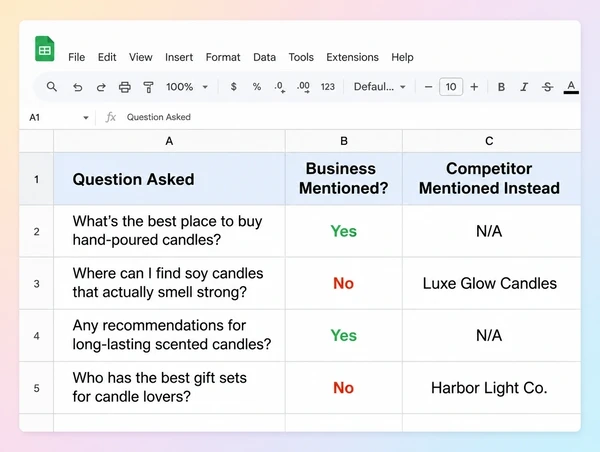
Task: Activate the paint format tool
Action: tap(148, 87)
